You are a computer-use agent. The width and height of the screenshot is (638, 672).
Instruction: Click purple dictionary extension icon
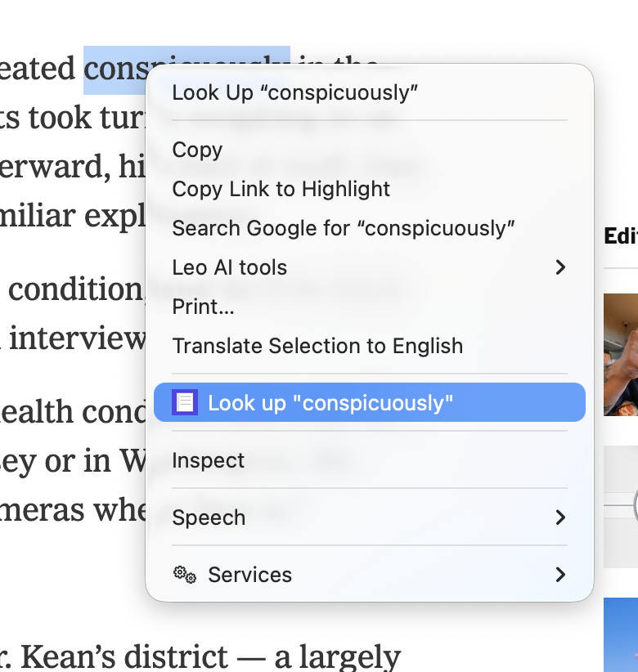pos(185,402)
